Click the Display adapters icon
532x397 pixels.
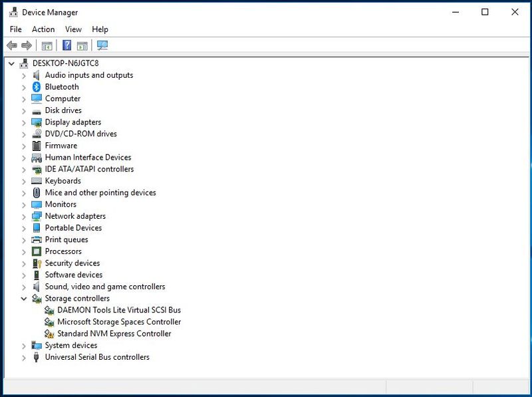37,122
